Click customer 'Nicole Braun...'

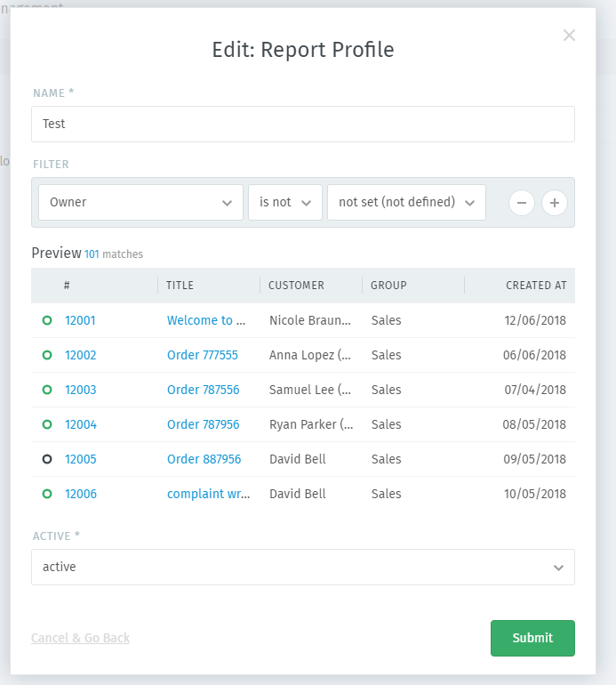pyautogui.click(x=310, y=320)
